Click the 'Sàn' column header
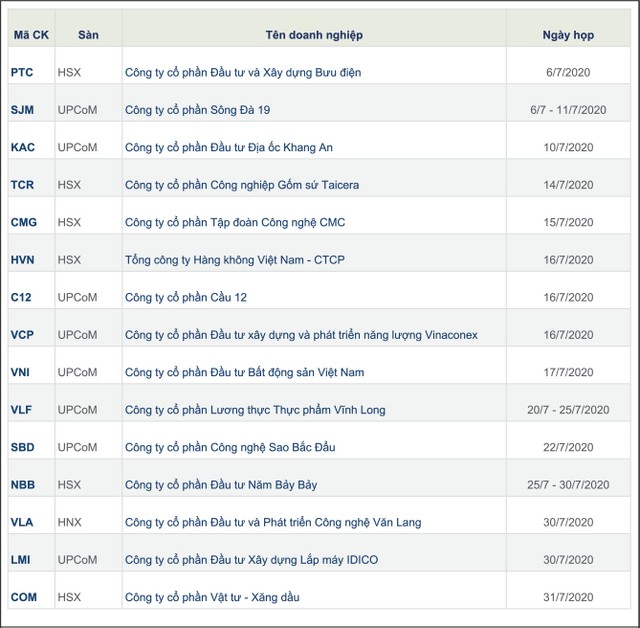The image size is (640, 628). pyautogui.click(x=88, y=35)
